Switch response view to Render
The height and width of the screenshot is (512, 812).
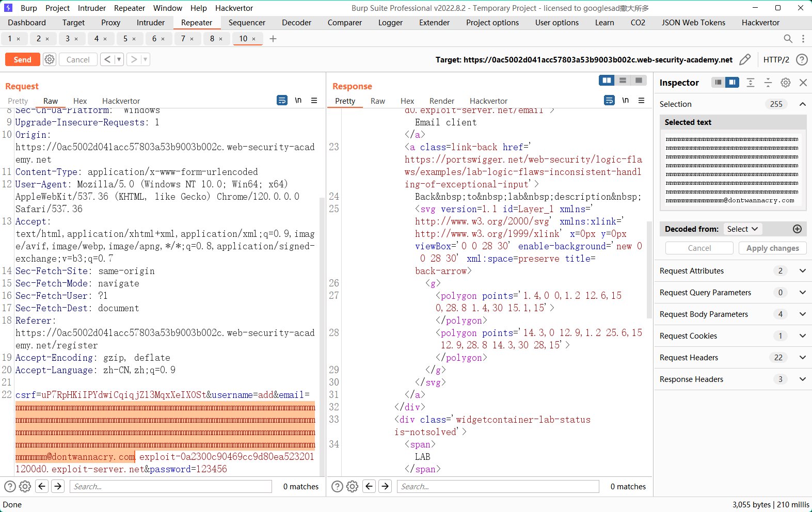442,101
